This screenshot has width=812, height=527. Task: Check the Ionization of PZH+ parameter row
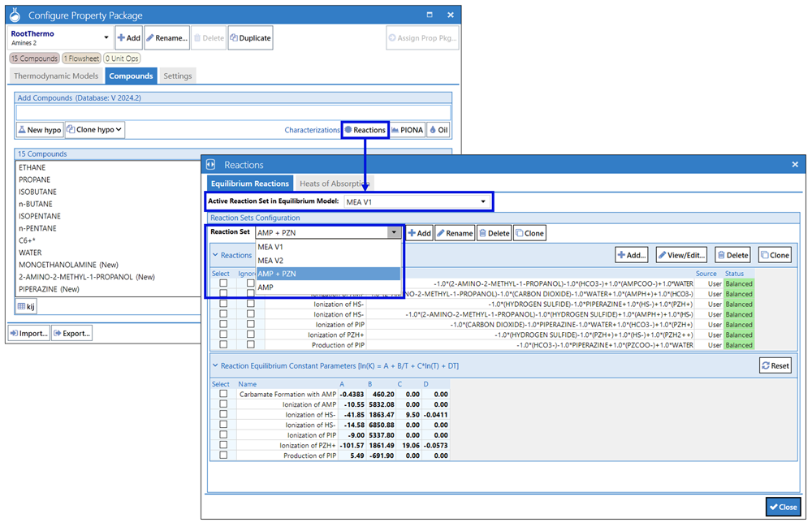223,446
